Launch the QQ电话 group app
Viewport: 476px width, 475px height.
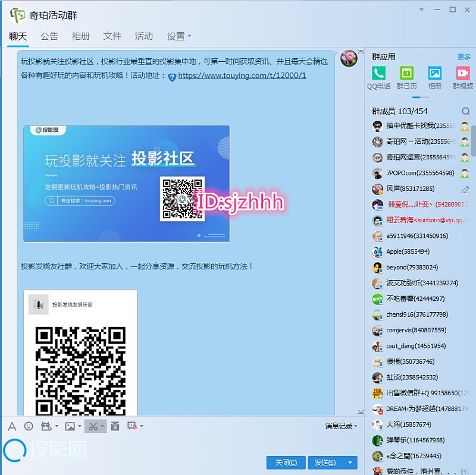coord(378,78)
